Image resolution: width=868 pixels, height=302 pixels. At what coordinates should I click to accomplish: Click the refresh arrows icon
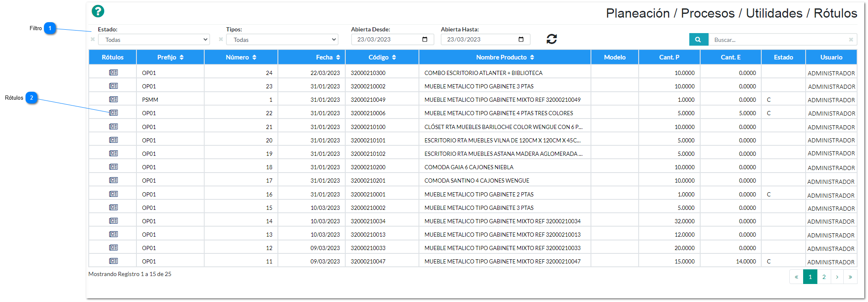coord(552,39)
